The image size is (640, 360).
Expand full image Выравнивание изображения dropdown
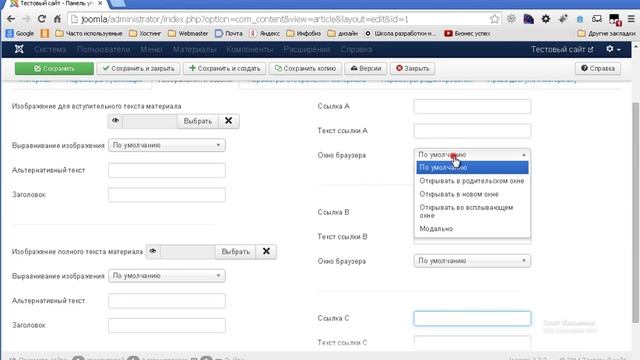[x=167, y=276]
